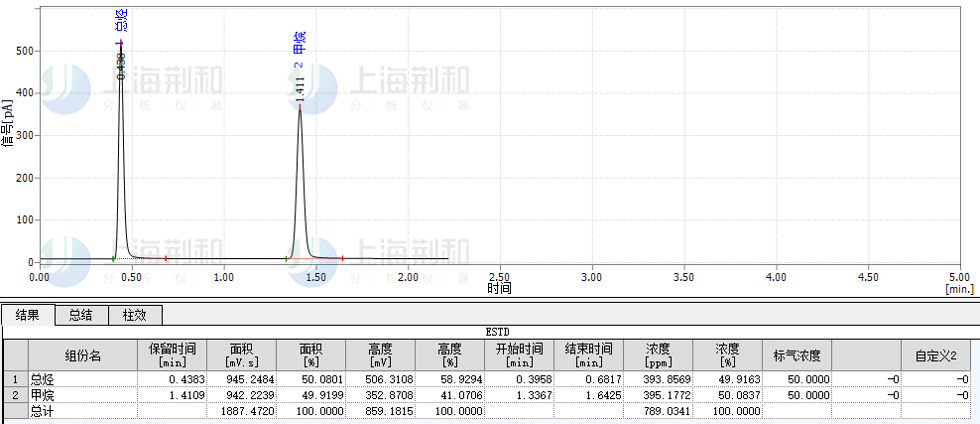This screenshot has height=424, width=980.
Task: Click area value 945.2484
Action: [x=252, y=379]
